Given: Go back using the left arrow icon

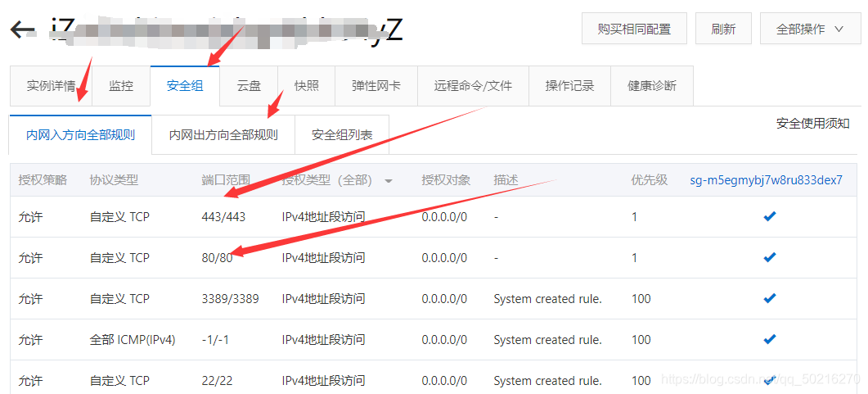Looking at the screenshot, I should (x=23, y=29).
